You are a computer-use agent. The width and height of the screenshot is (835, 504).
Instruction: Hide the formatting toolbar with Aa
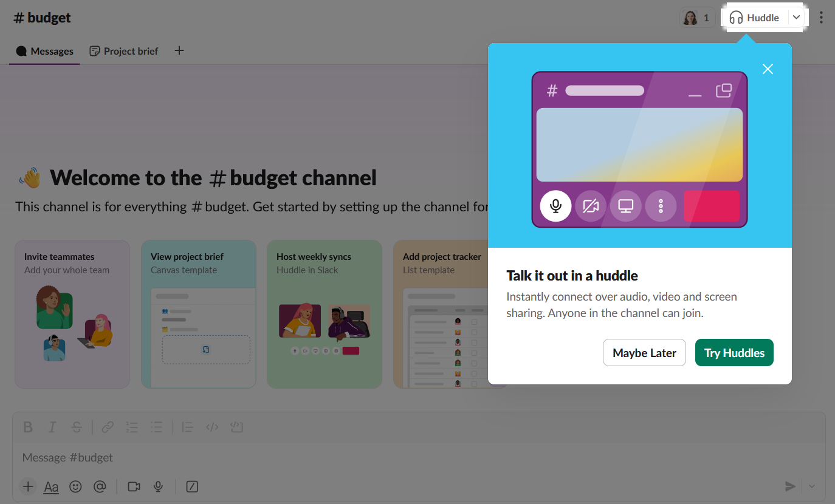tap(51, 486)
